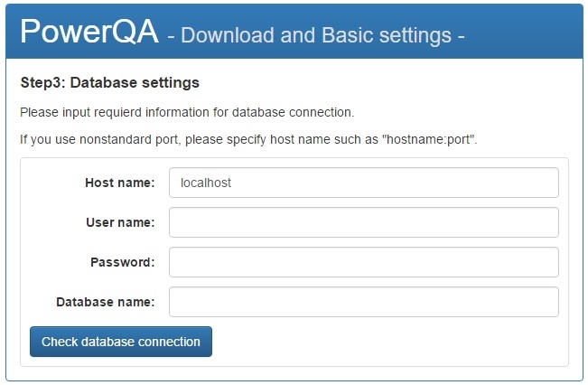The height and width of the screenshot is (385, 588).
Task: Click the "User name:" label
Action: [x=120, y=222]
